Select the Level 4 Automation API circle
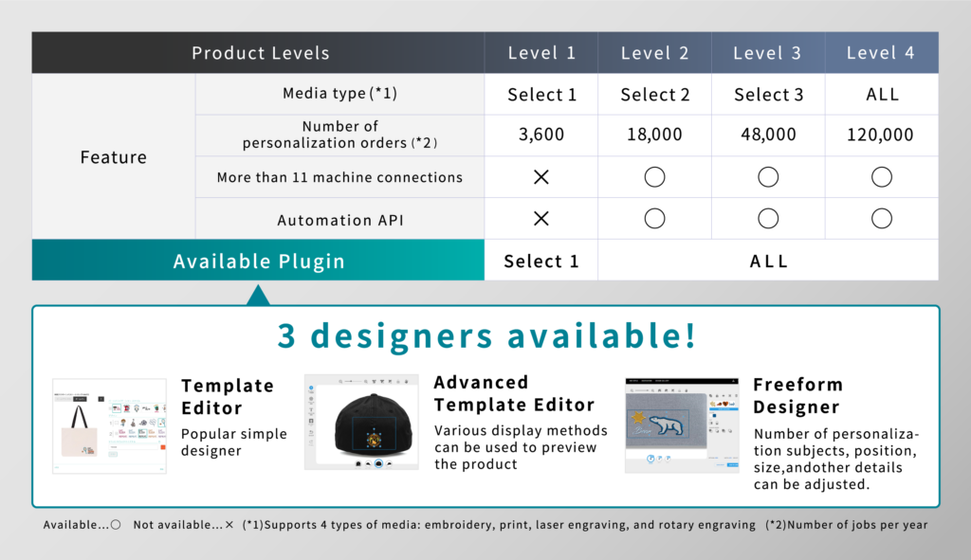This screenshot has height=560, width=971. (881, 219)
